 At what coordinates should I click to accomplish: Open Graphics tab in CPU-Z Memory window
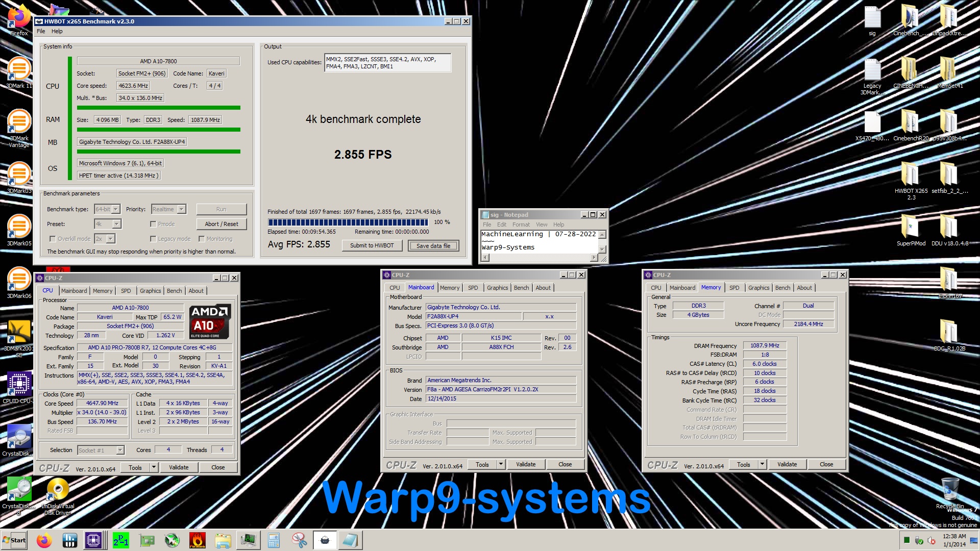coord(758,288)
